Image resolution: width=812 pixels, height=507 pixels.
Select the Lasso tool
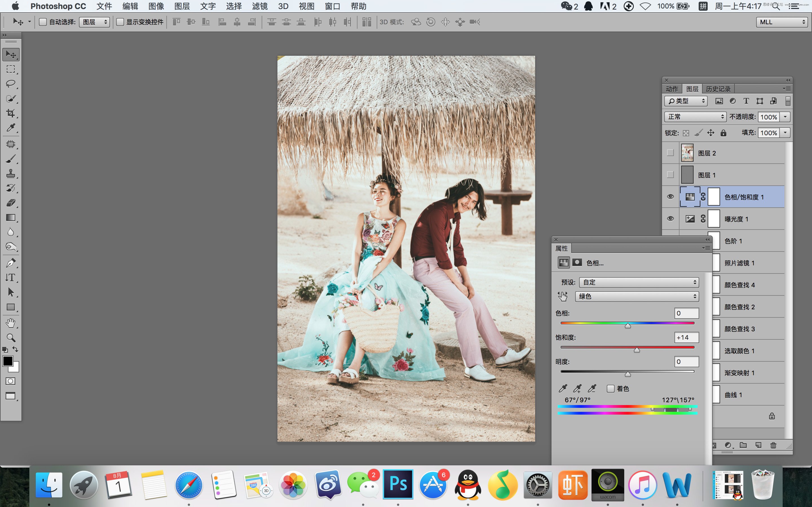tap(11, 83)
